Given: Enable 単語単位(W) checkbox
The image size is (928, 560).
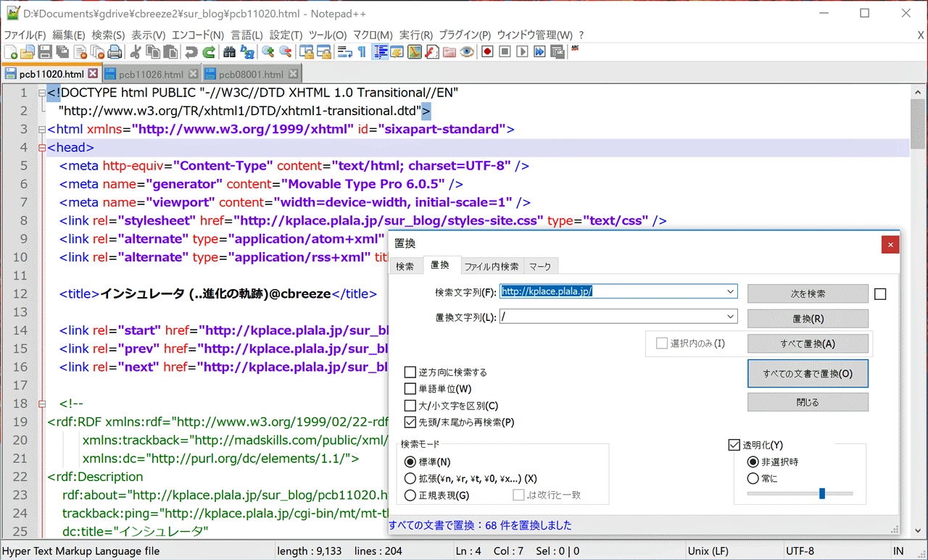Looking at the screenshot, I should 410,389.
